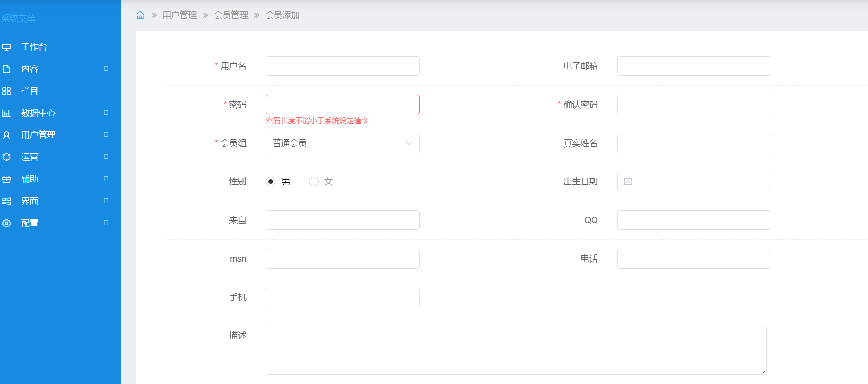Screen dimensions: 868x384
Task: Select the 男 radio button
Action: (271, 181)
